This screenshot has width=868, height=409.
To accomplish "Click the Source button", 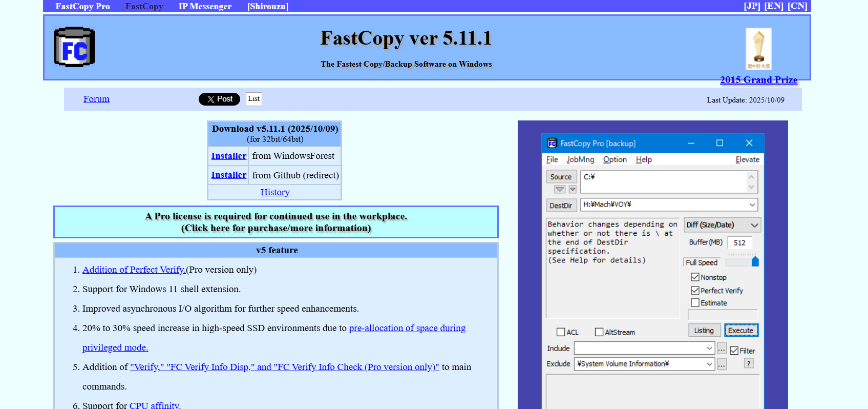I will coord(561,177).
